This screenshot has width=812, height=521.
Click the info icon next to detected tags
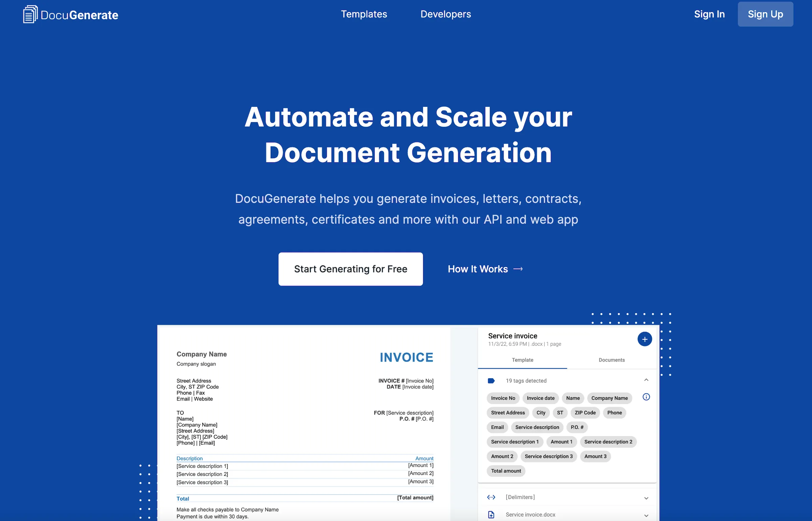click(646, 397)
